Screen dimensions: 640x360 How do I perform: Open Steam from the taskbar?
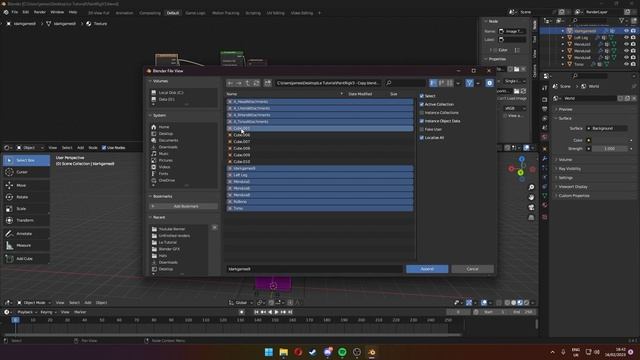[x=313, y=352]
